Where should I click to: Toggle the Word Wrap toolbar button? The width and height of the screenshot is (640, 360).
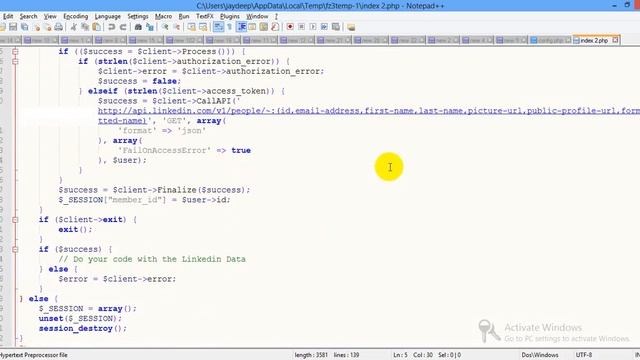[218, 27]
